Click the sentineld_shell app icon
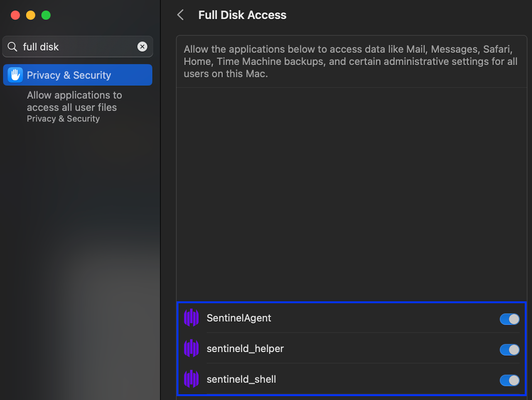Screen dimensions: 532x400 pos(191,379)
